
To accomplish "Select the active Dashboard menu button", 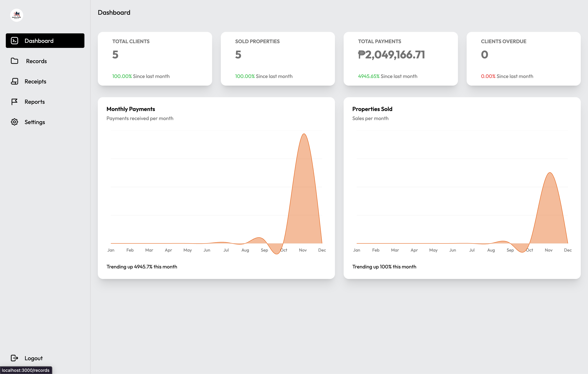I will (45, 41).
